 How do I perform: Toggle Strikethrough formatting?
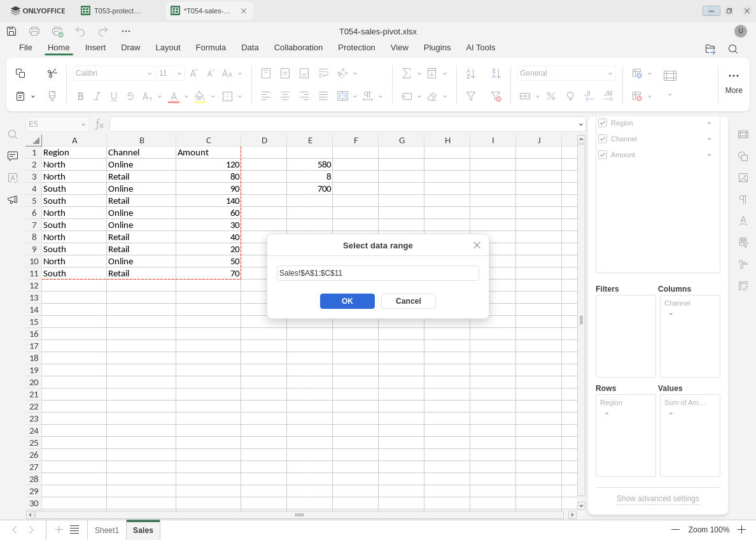[x=130, y=96]
